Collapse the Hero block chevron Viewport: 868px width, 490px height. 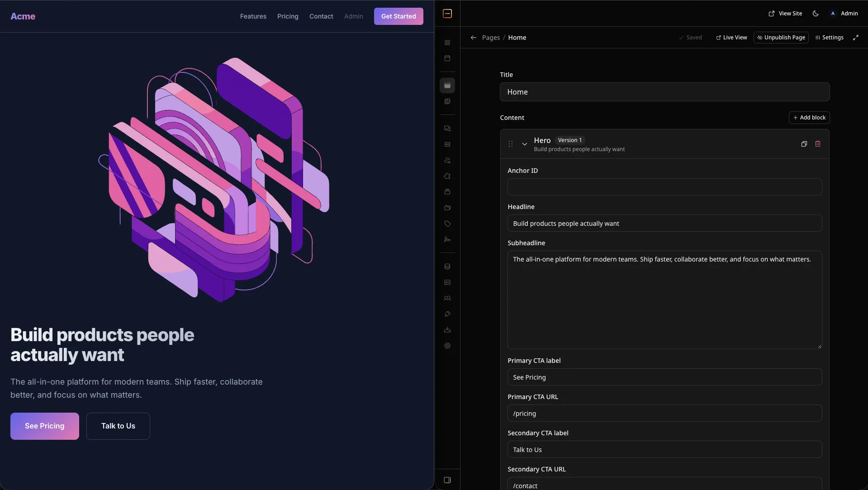click(525, 144)
